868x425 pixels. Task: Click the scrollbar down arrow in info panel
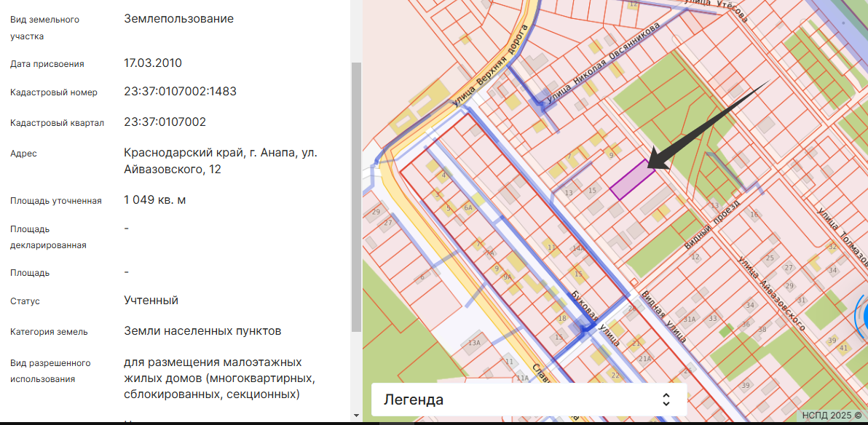coord(356,416)
